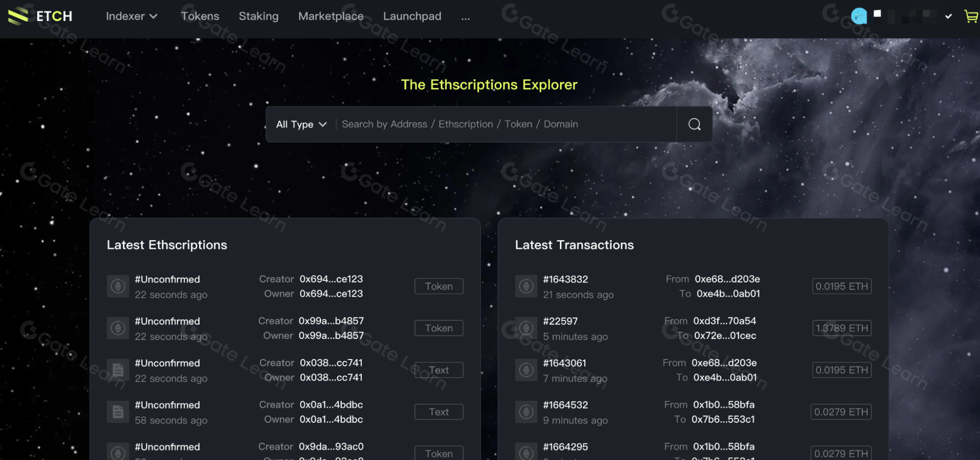Expand the account dropdown chevron
The height and width of the screenshot is (460, 980).
[x=949, y=16]
